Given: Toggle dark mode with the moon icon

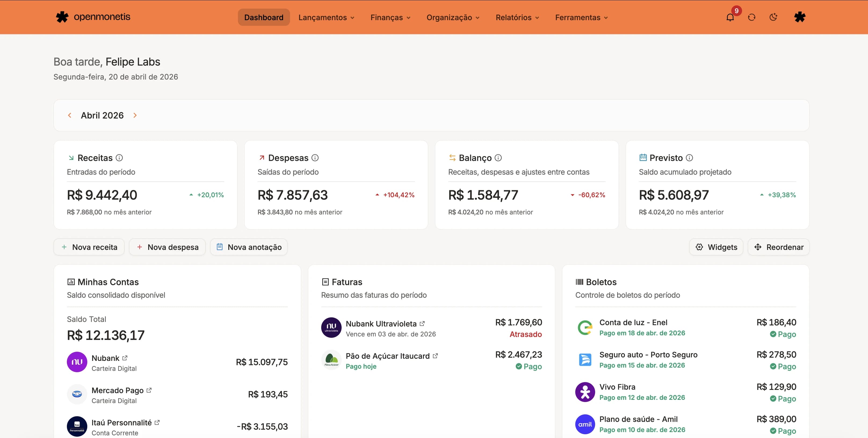Looking at the screenshot, I should pos(774,17).
